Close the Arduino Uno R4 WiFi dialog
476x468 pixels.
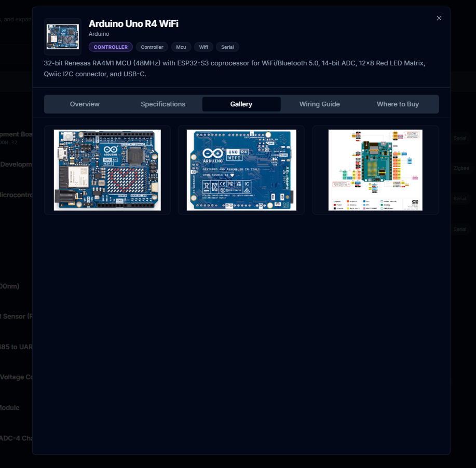click(x=439, y=18)
